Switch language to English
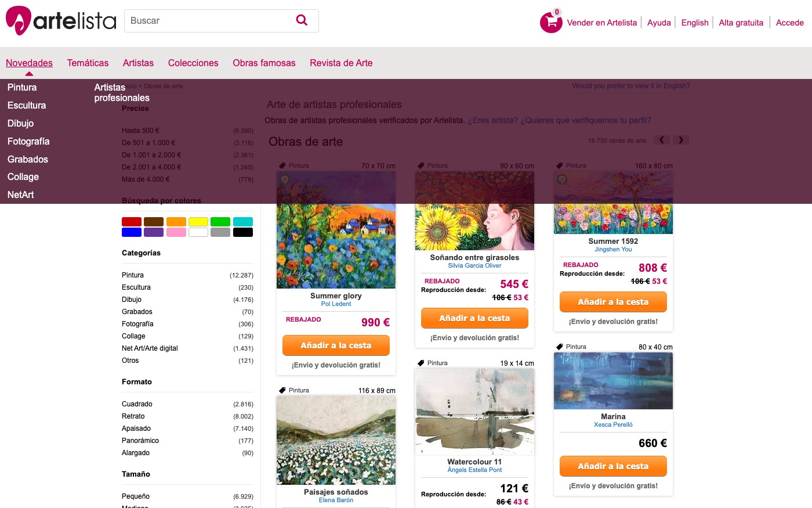Viewport: 812px width, 508px height. [695, 23]
